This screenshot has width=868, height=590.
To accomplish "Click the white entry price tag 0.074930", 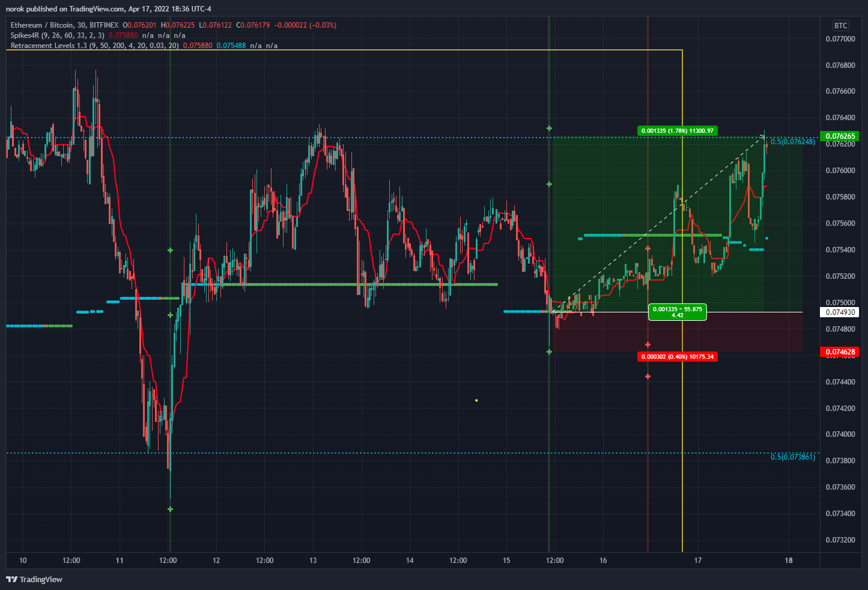I will coord(840,312).
